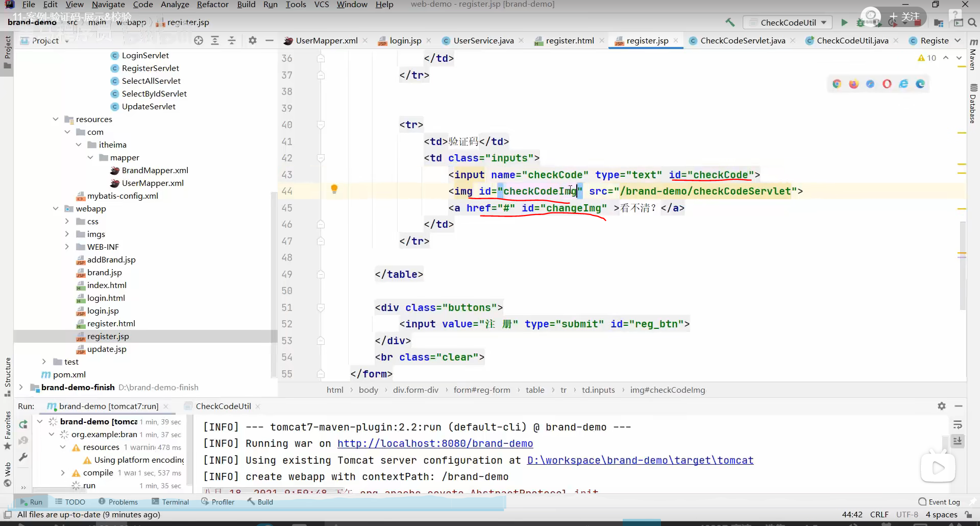Click Select Opened File target icon
The height and width of the screenshot is (526, 980).
tap(199, 40)
